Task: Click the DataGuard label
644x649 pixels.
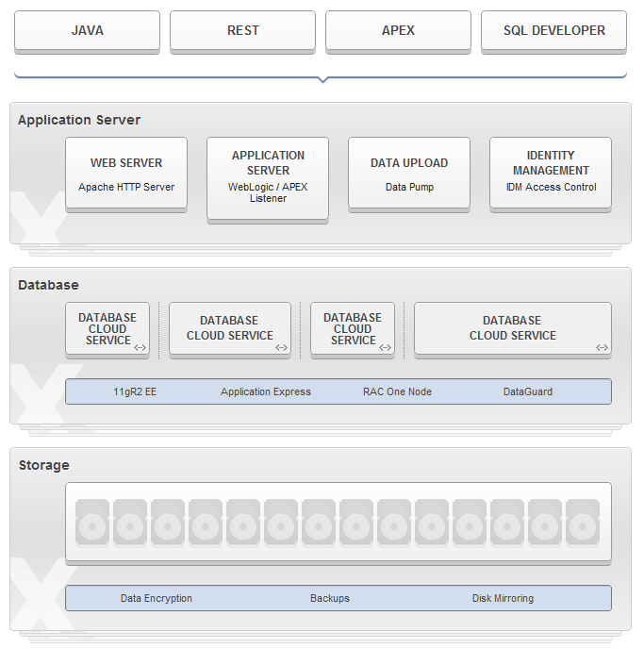Action: (528, 391)
